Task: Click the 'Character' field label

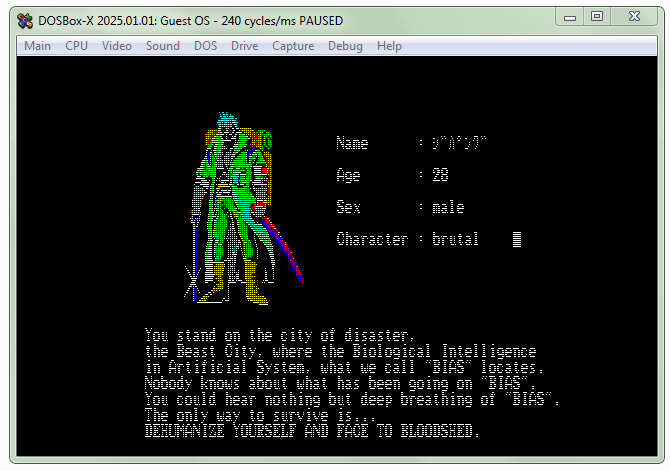Action: pos(372,239)
